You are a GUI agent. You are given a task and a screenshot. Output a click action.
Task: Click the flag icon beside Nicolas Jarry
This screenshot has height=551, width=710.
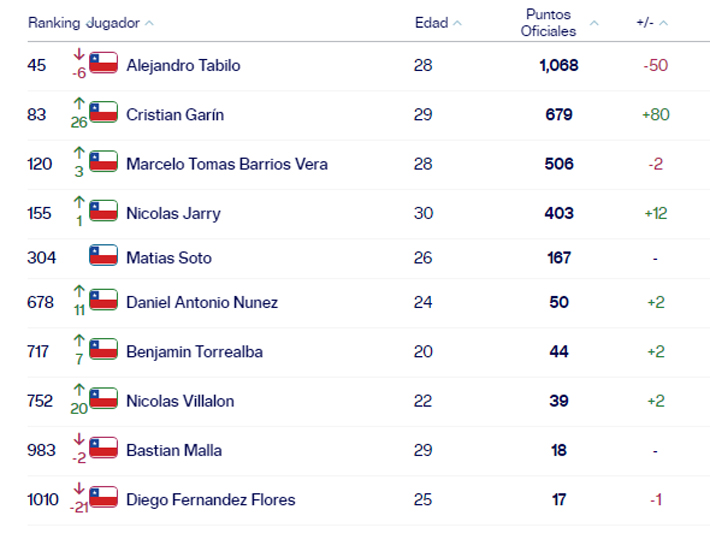coord(103,212)
